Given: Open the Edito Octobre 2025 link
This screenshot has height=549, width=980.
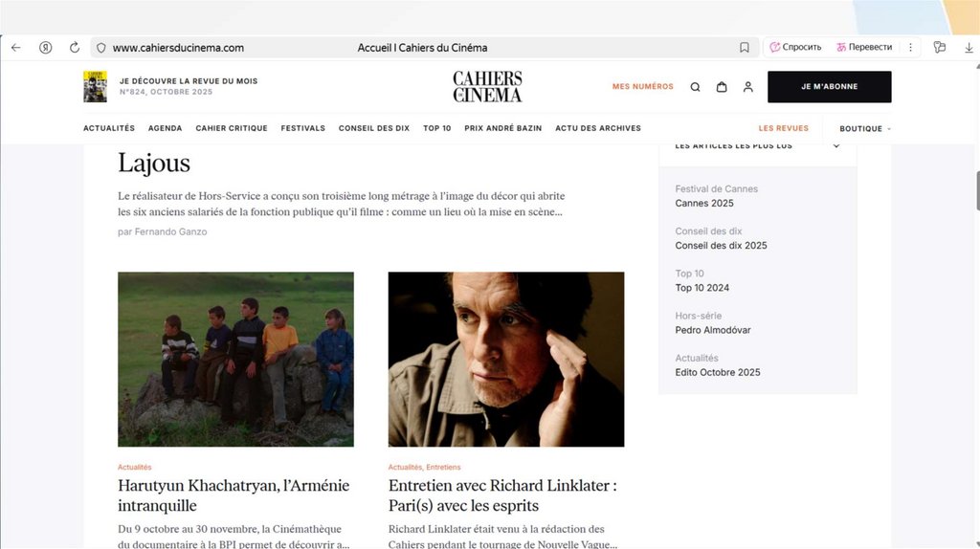Looking at the screenshot, I should [x=718, y=372].
